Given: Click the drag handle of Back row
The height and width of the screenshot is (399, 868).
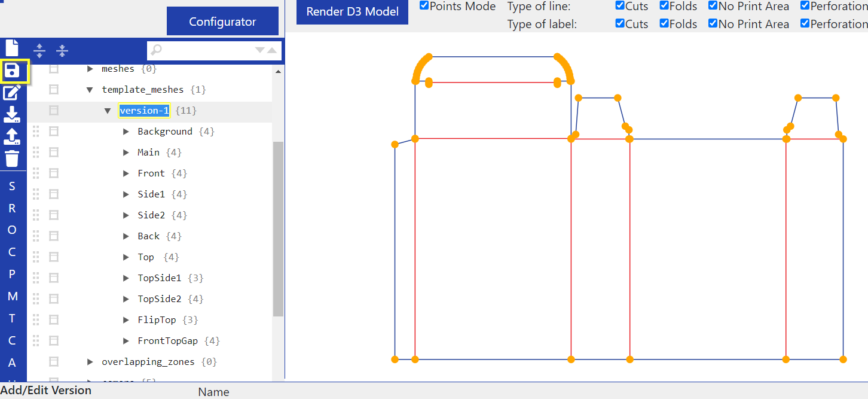Looking at the screenshot, I should click(36, 236).
